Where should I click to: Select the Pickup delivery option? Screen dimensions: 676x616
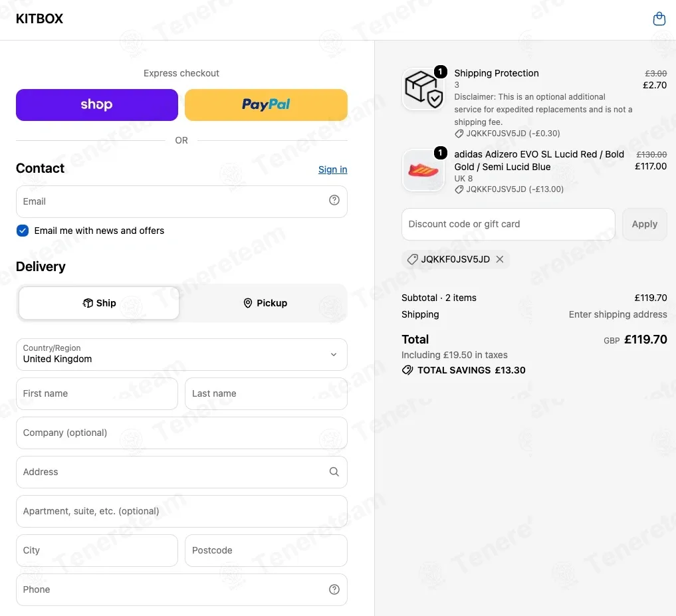(x=265, y=303)
